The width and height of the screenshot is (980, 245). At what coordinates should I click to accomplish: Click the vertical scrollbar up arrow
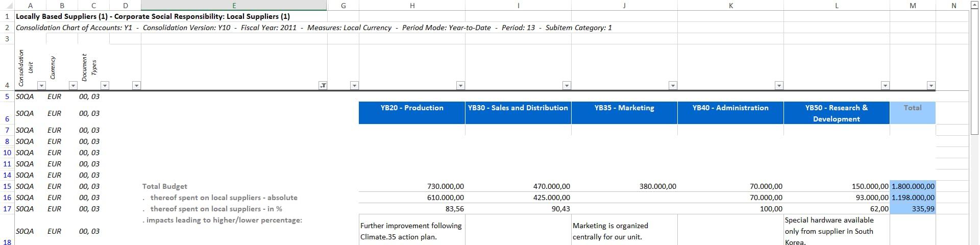974,5
